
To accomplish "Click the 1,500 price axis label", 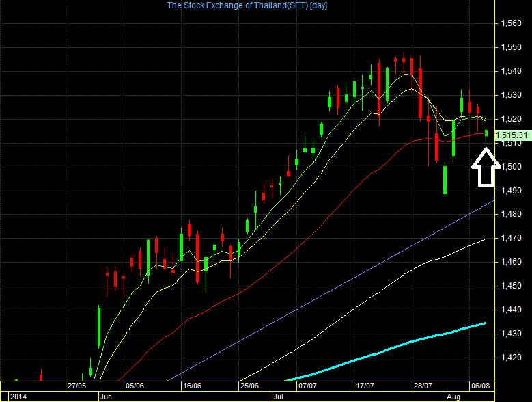I will (512, 167).
